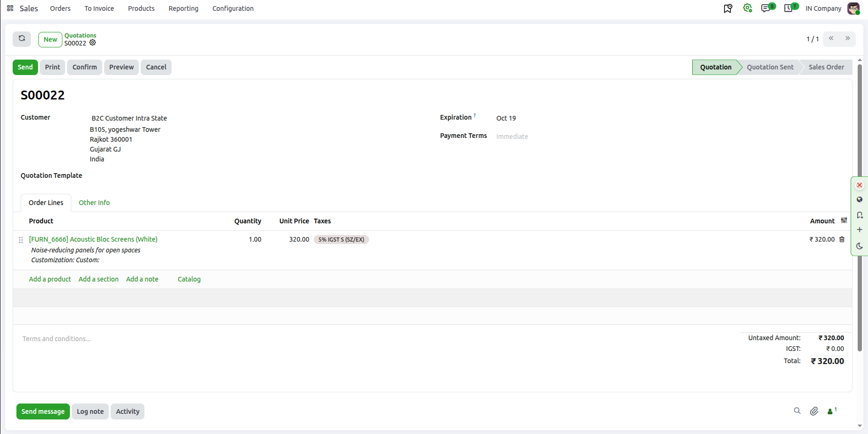Confirm the quotation
Image resolution: width=868 pixels, height=434 pixels.
coord(84,67)
